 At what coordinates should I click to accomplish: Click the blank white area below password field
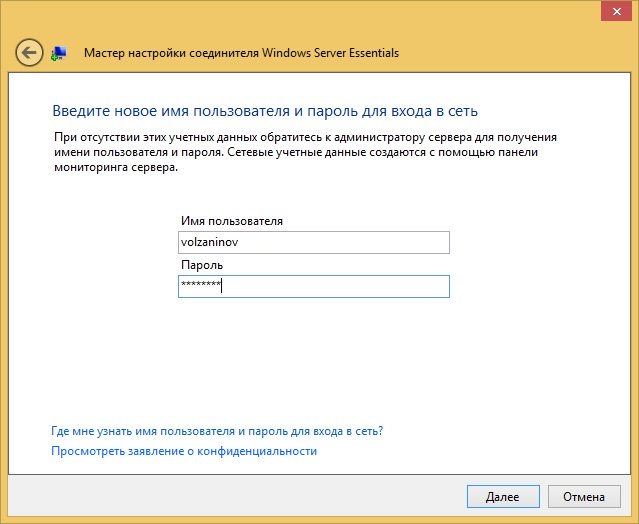click(x=314, y=359)
